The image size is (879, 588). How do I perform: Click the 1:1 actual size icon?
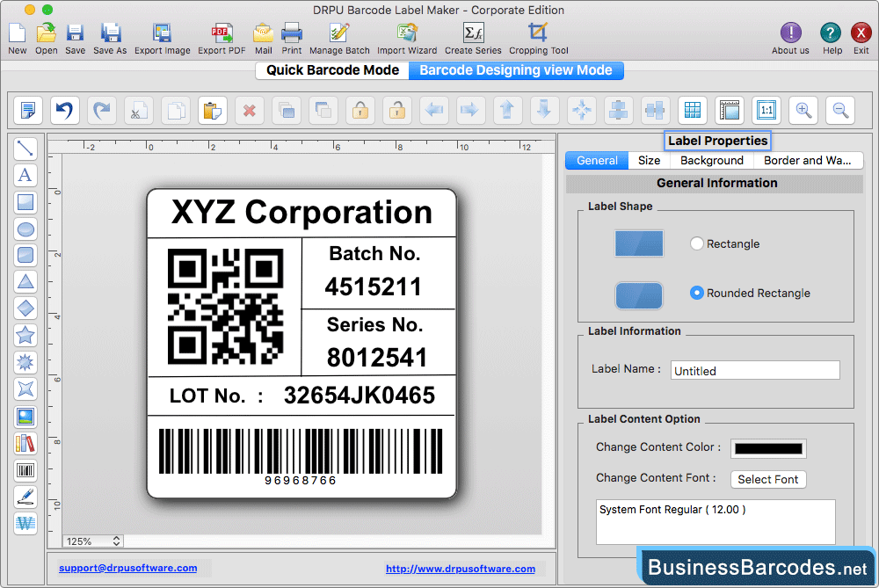point(766,110)
